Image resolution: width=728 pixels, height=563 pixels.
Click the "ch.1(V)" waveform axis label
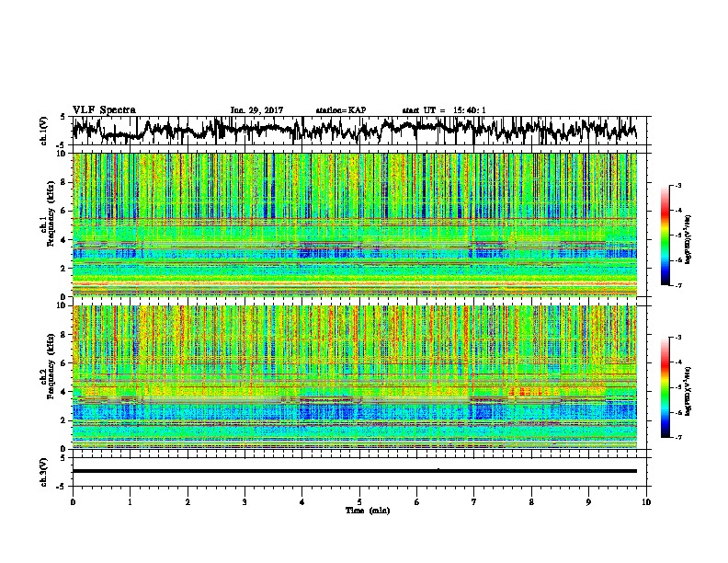pos(43,131)
